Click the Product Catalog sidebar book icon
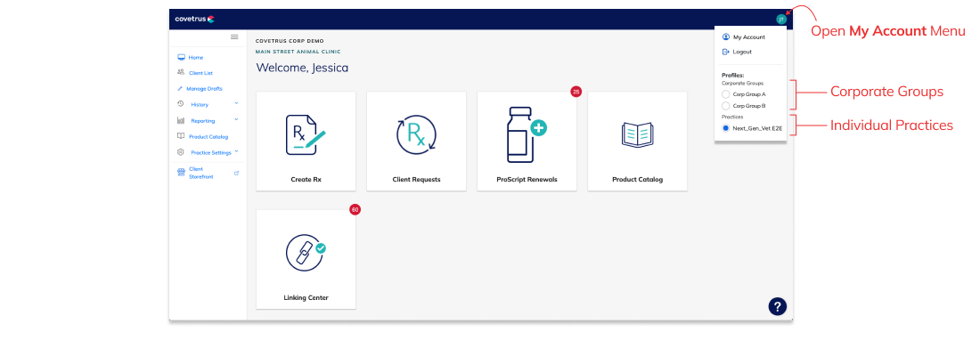Screen dimensions: 980x340 pyautogui.click(x=181, y=136)
